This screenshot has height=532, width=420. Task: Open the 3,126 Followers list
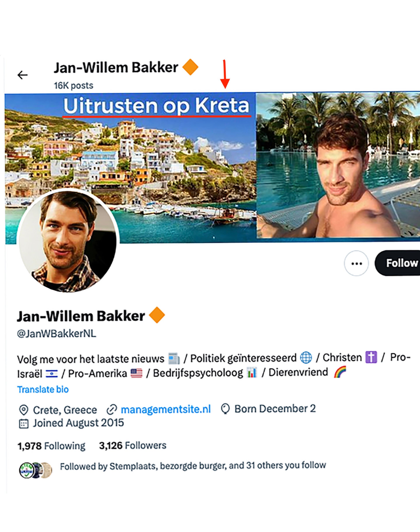(x=133, y=445)
